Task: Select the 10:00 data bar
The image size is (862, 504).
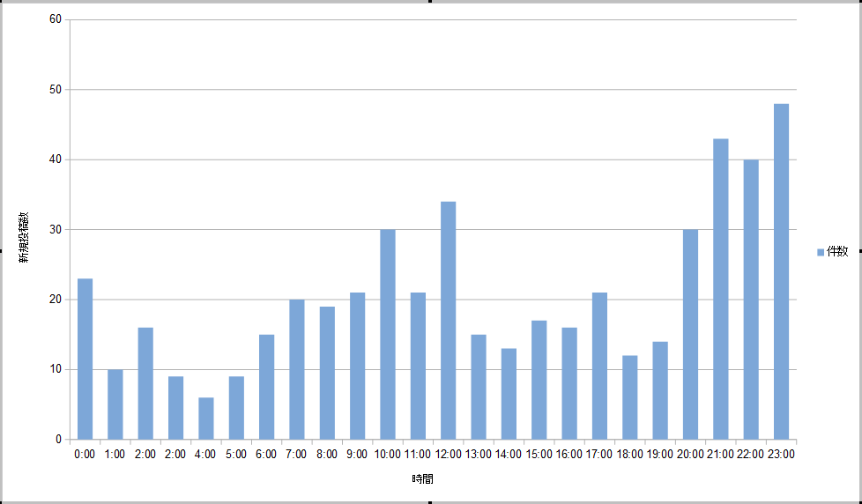Action: click(388, 335)
